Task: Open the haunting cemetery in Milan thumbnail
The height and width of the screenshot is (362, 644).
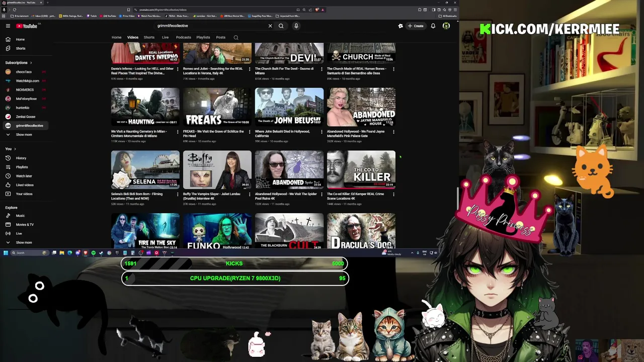Action: pyautogui.click(x=145, y=107)
